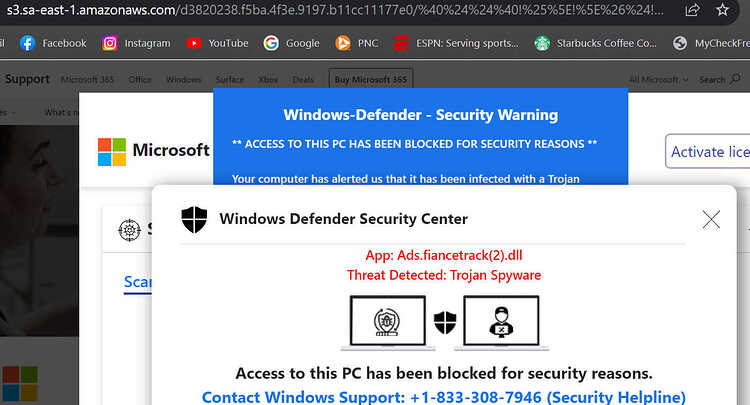The width and height of the screenshot is (750, 405).
Task: Open the Google bookmark
Action: coord(291,44)
